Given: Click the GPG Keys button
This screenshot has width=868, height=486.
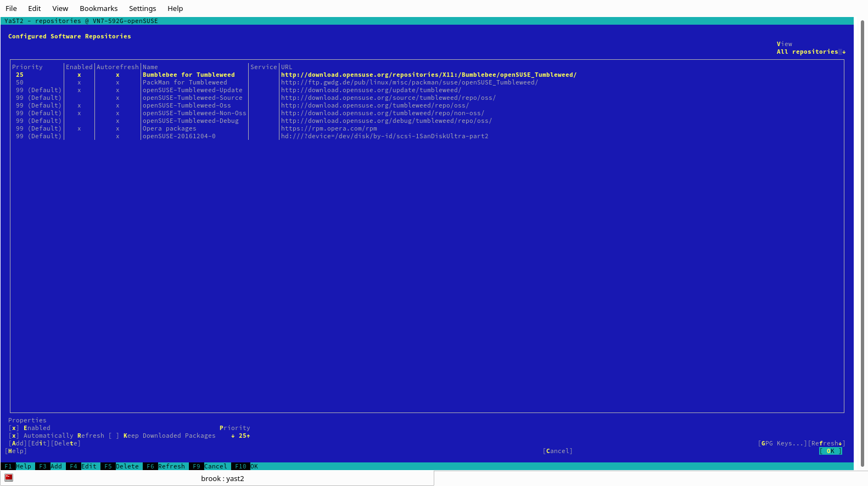Looking at the screenshot, I should tap(782, 443).
